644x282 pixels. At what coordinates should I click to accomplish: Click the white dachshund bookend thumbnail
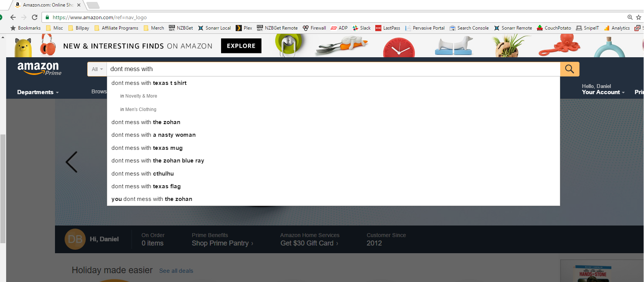(x=454, y=46)
